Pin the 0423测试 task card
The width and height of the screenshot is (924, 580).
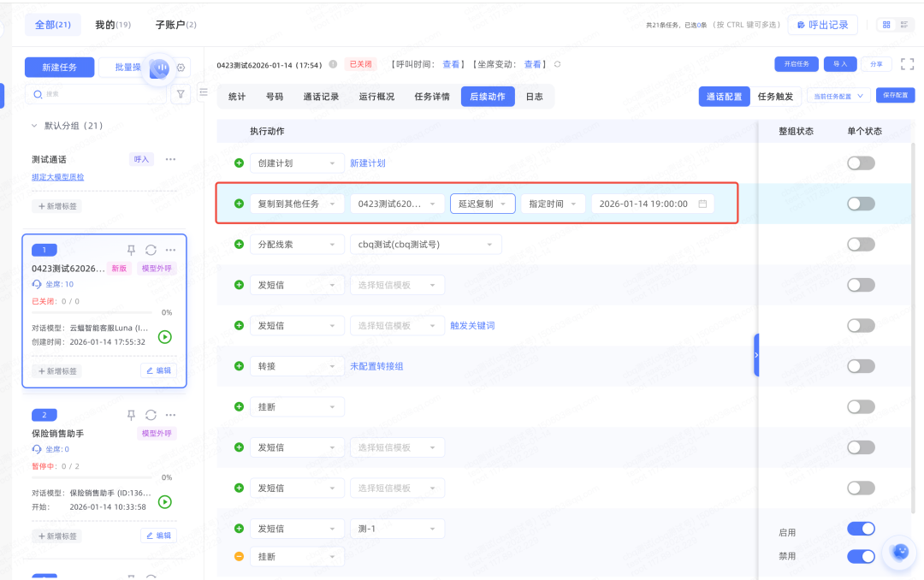pos(131,250)
